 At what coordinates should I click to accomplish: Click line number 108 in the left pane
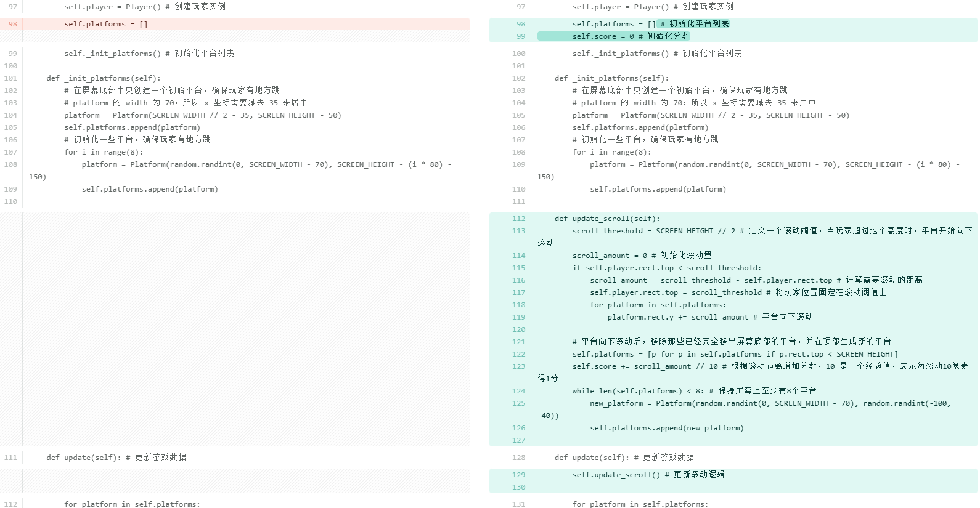click(10, 164)
